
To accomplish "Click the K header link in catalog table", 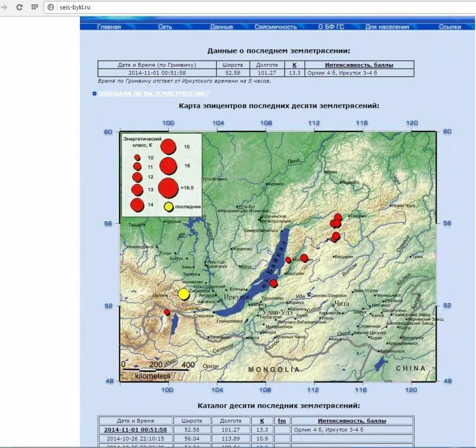I will [x=262, y=421].
